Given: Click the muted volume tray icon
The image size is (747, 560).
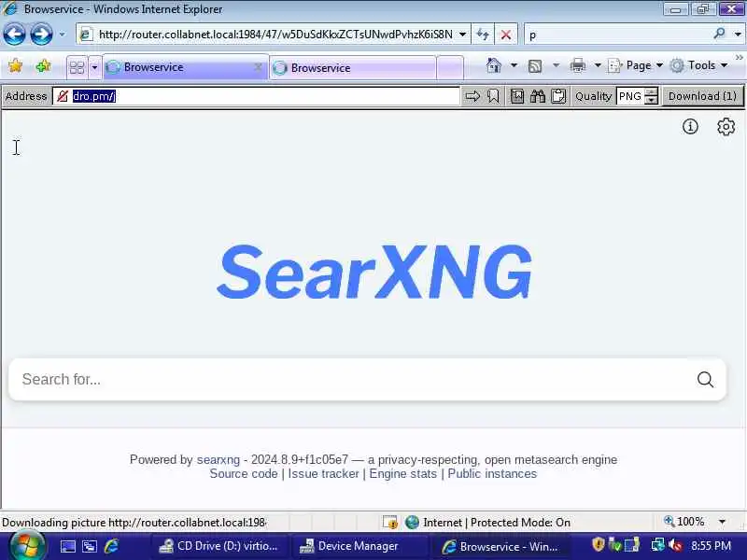Looking at the screenshot, I should click(x=675, y=545).
